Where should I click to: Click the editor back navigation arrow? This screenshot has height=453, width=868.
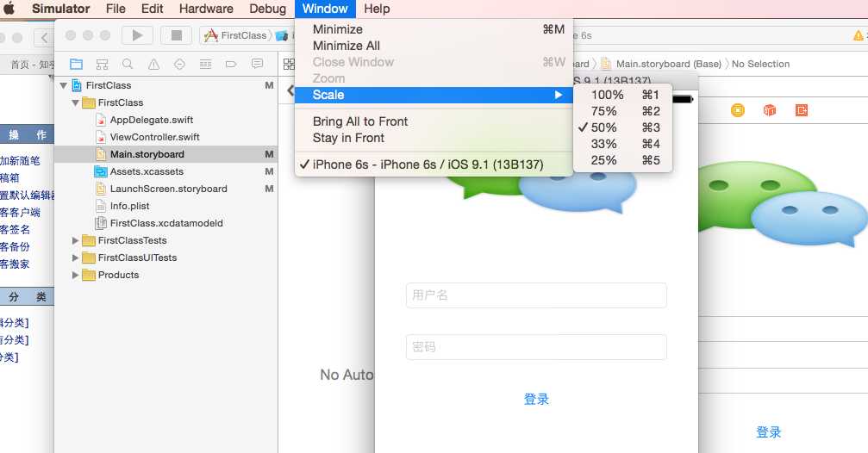(x=290, y=90)
